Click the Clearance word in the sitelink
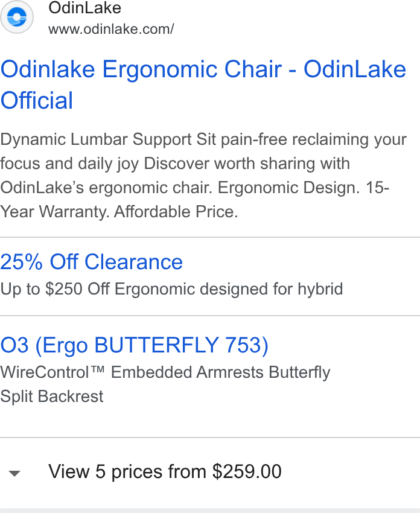 pos(133,262)
